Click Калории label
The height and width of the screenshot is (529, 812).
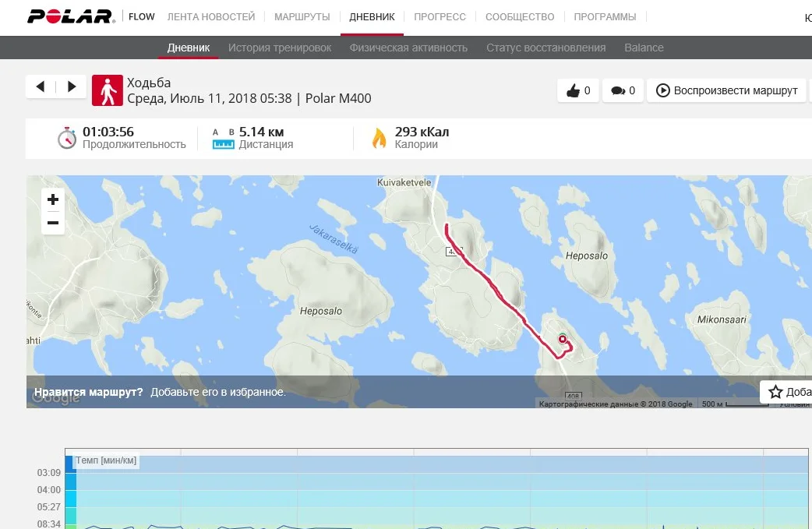tap(416, 144)
